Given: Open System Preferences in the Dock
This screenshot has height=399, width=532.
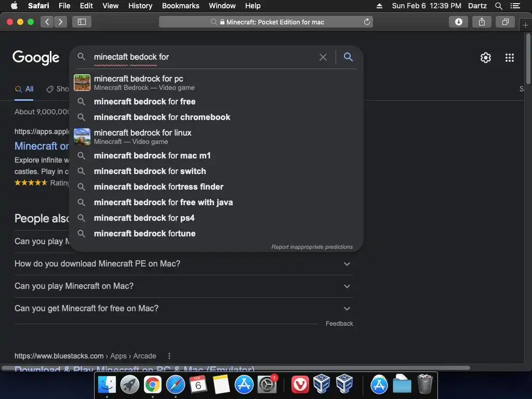Looking at the screenshot, I should [267, 385].
